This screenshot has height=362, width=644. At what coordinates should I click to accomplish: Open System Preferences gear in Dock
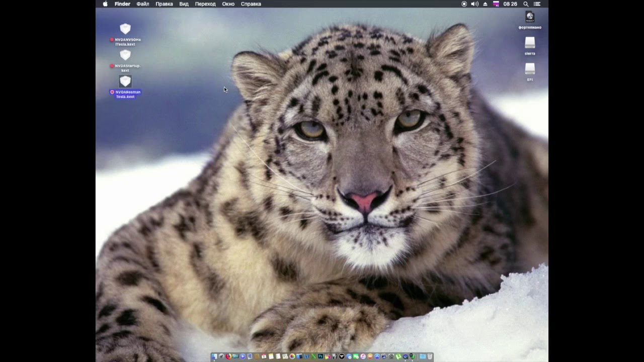point(391,356)
